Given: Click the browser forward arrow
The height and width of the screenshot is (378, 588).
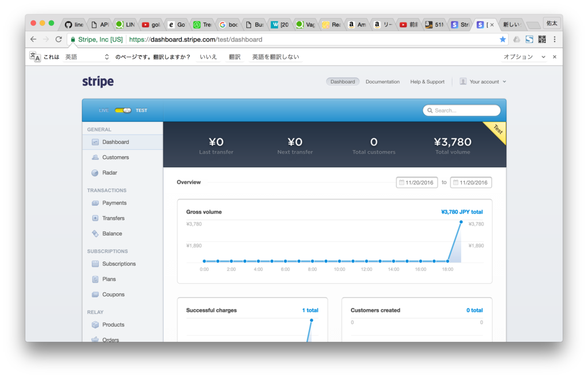Looking at the screenshot, I should pyautogui.click(x=46, y=40).
